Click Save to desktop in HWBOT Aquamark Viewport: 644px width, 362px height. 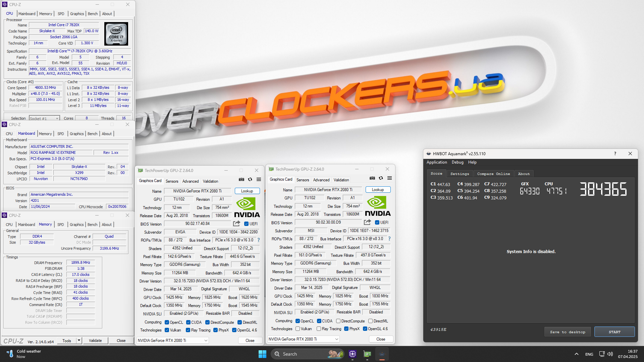568,332
